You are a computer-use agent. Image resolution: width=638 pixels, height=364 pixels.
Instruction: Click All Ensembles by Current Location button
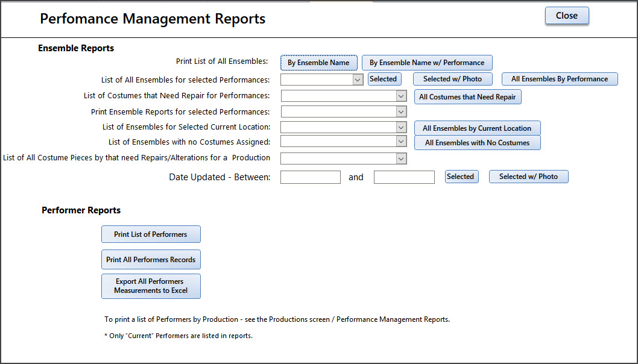click(477, 128)
